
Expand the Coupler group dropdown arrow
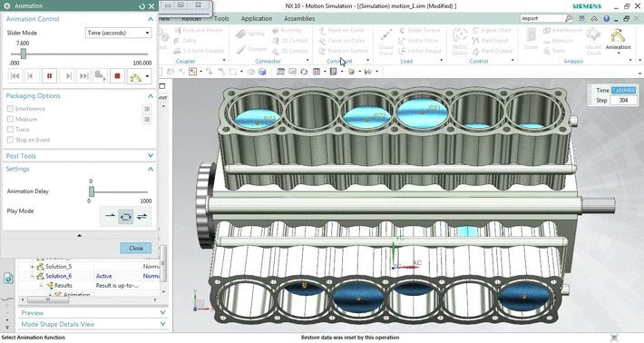click(224, 61)
